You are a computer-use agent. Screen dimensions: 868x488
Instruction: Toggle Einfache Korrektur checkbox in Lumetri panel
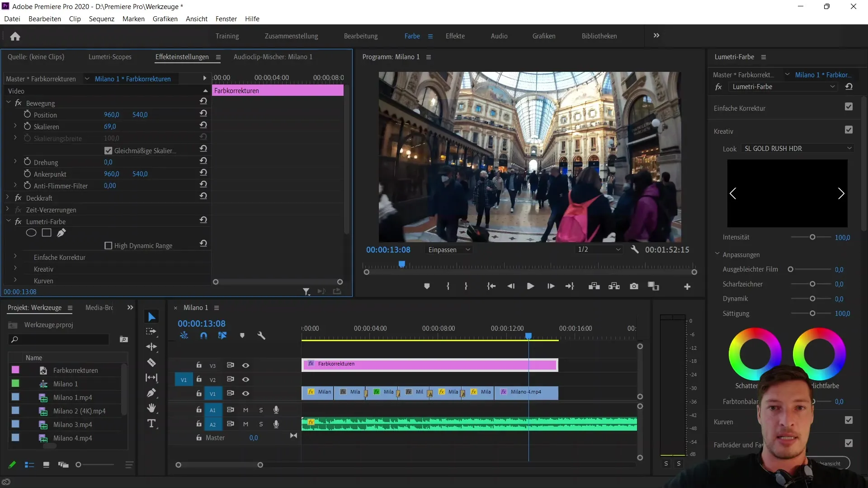(849, 107)
